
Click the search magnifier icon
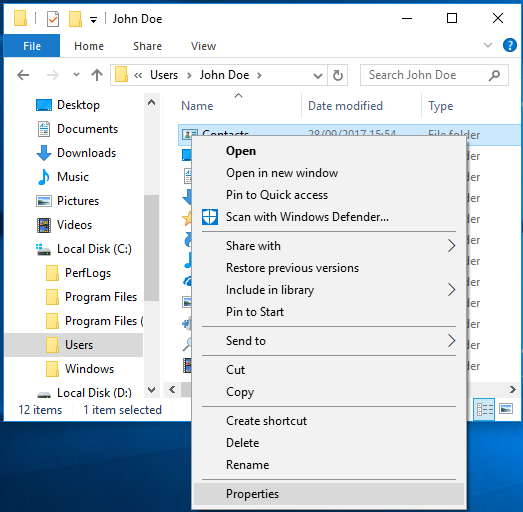click(x=494, y=75)
